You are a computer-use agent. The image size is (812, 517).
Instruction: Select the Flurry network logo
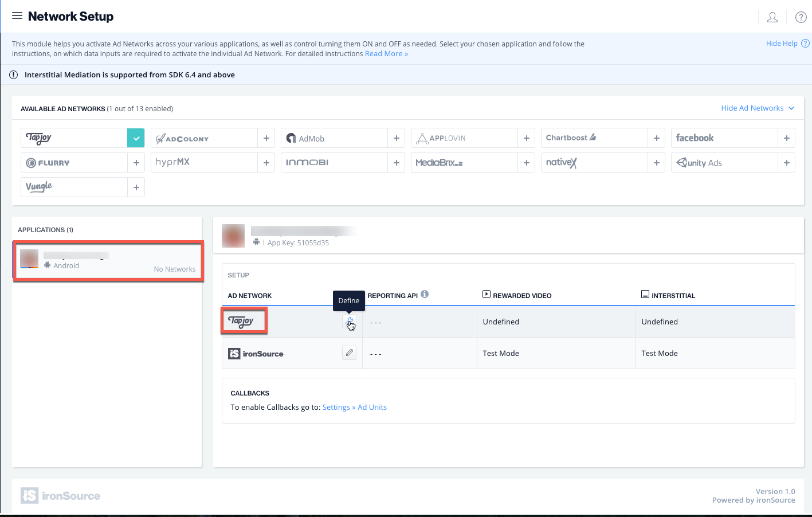coord(48,163)
